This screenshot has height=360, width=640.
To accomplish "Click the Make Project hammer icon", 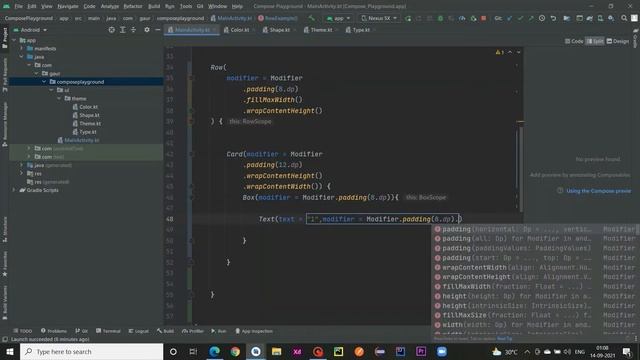I will tap(311, 18).
